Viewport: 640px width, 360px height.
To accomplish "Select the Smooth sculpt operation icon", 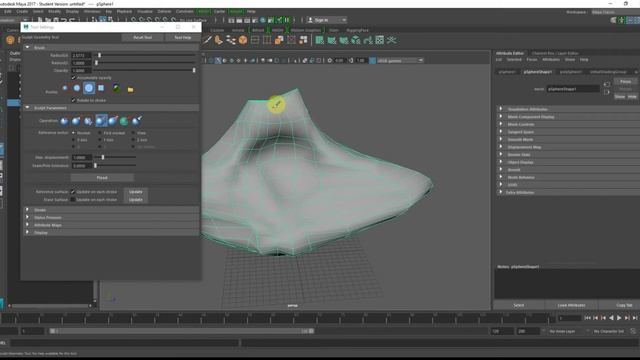I will point(88,121).
